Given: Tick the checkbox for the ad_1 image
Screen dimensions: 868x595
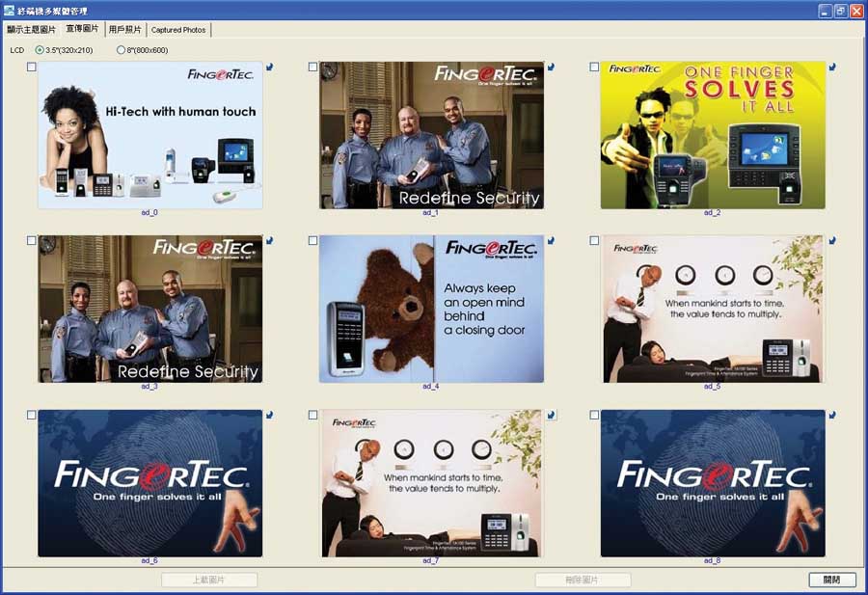Looking at the screenshot, I should (312, 67).
